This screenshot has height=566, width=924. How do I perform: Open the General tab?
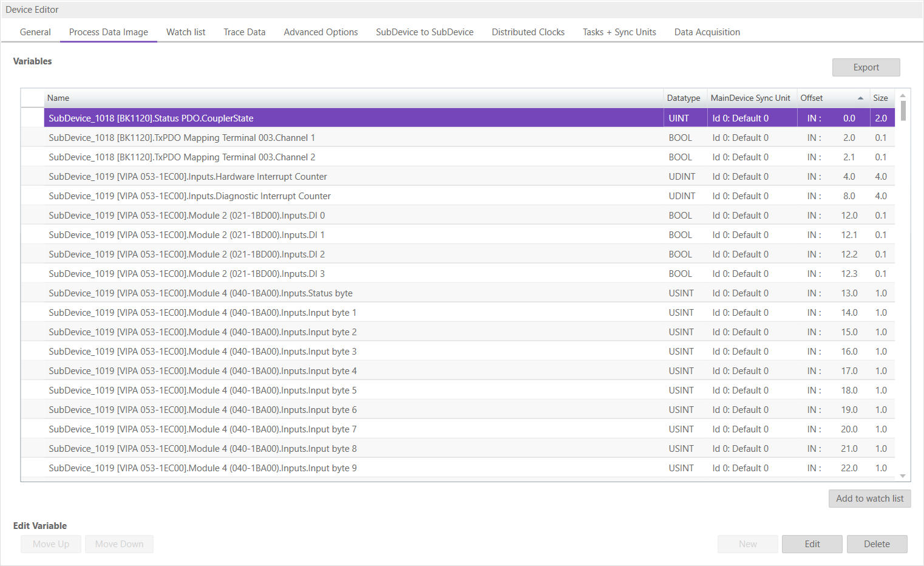pos(35,32)
